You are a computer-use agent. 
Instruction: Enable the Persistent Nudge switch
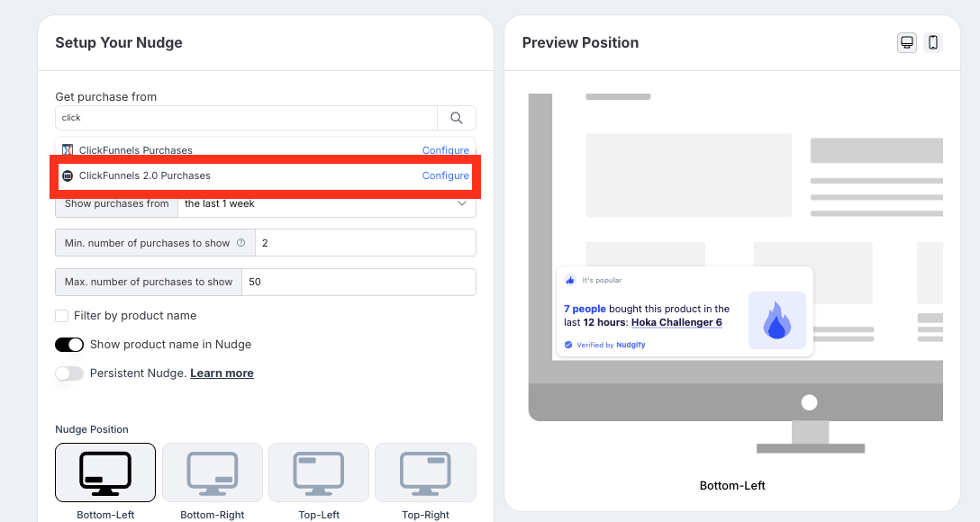point(69,373)
